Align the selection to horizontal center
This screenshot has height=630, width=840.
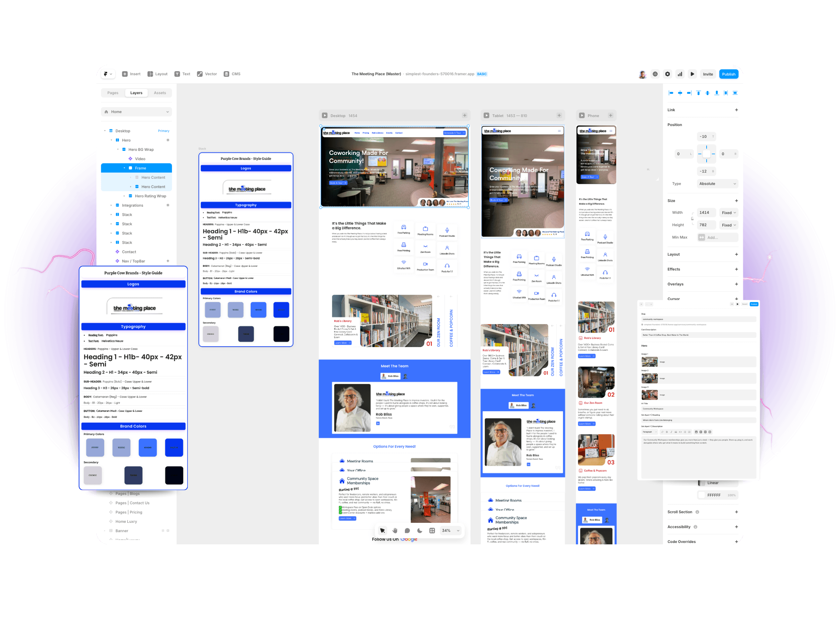pyautogui.click(x=680, y=93)
